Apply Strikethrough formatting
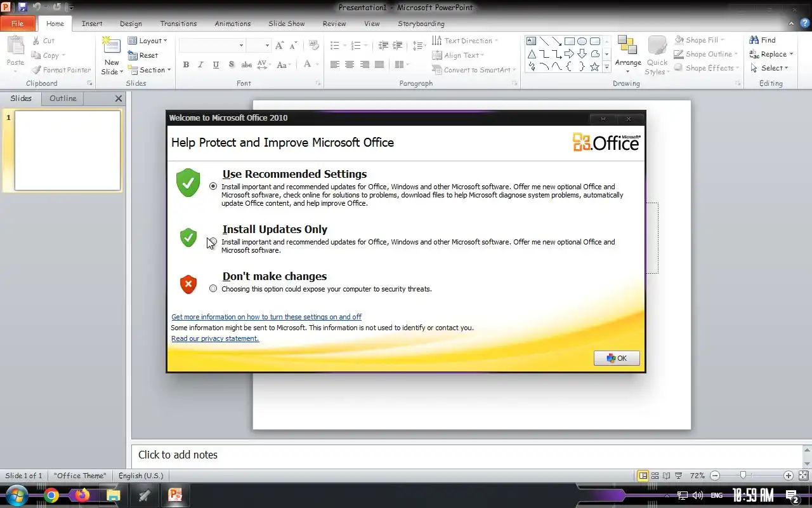812x508 pixels. point(247,65)
